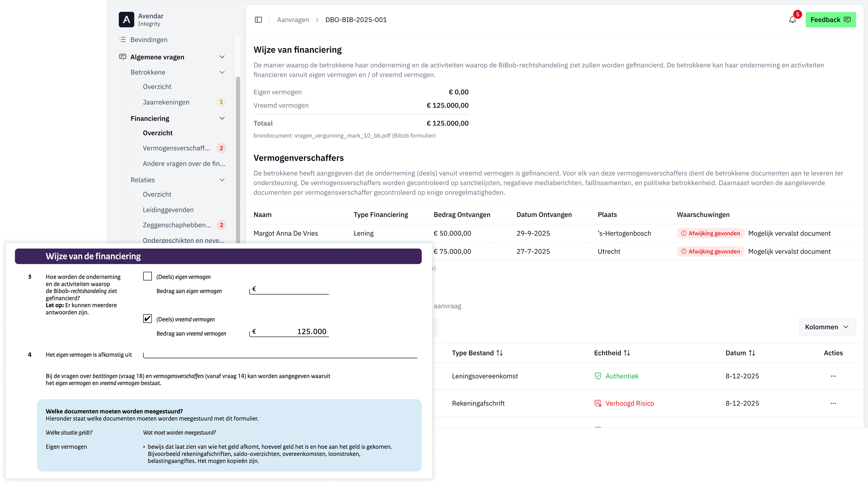Toggle the sidebar panel icon

258,19
